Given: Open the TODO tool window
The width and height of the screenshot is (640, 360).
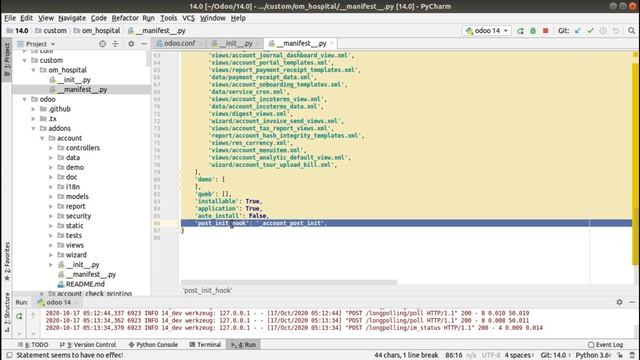Looking at the screenshot, I should (x=33, y=344).
